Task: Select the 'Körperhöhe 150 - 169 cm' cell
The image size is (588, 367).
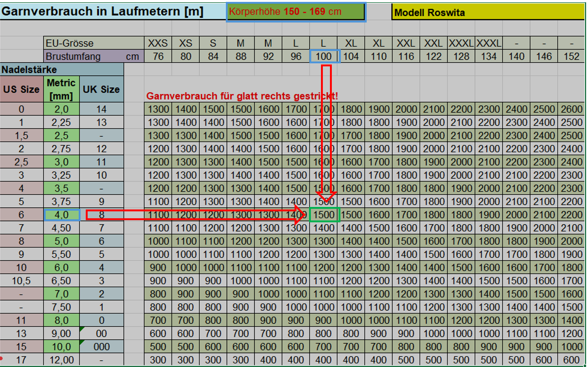Action: [x=295, y=12]
